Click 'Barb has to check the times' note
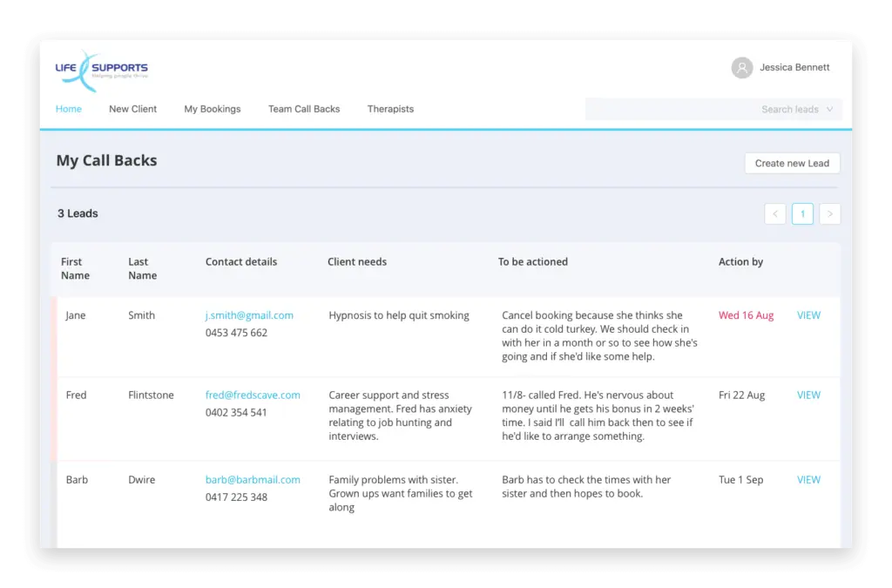 click(586, 486)
